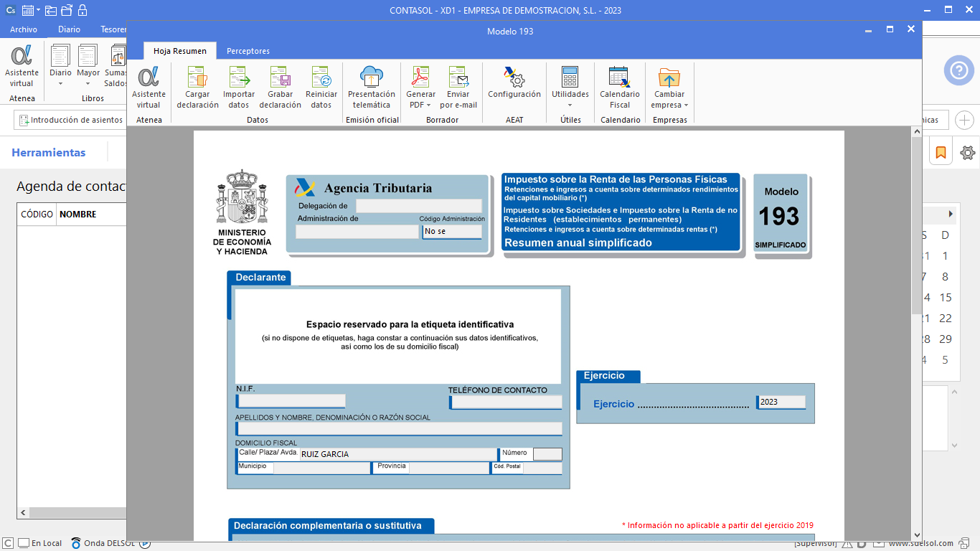Expand Cambiar empresa dropdown
Screen dimensions: 980x551
pyautogui.click(x=686, y=105)
